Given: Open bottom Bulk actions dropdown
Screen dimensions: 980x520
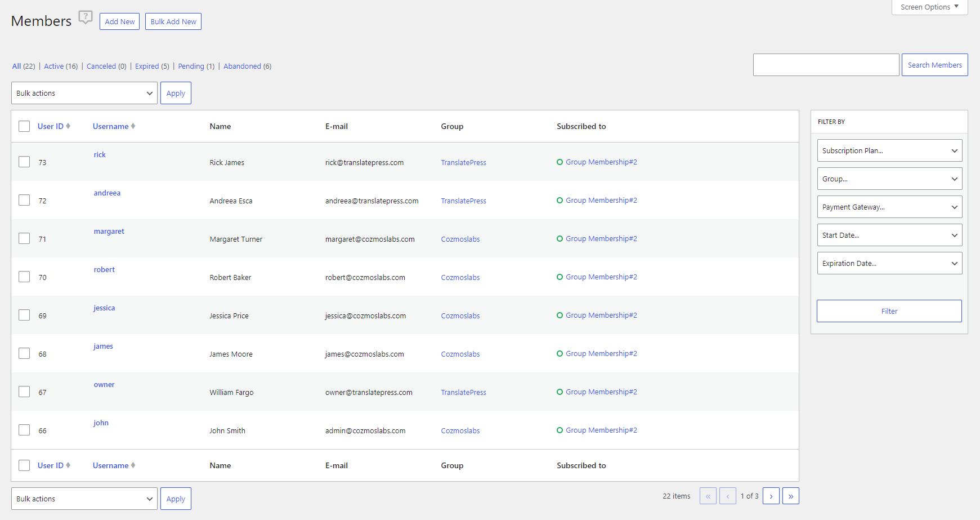Looking at the screenshot, I should pyautogui.click(x=84, y=499).
